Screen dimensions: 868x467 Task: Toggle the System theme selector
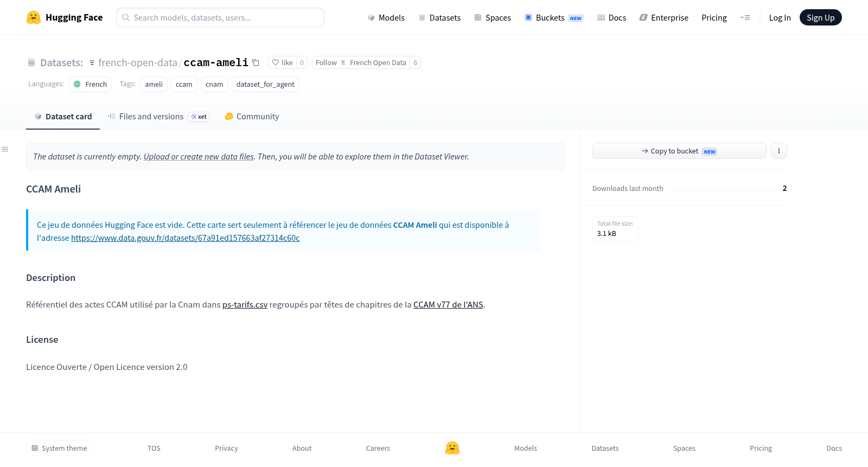coord(59,448)
